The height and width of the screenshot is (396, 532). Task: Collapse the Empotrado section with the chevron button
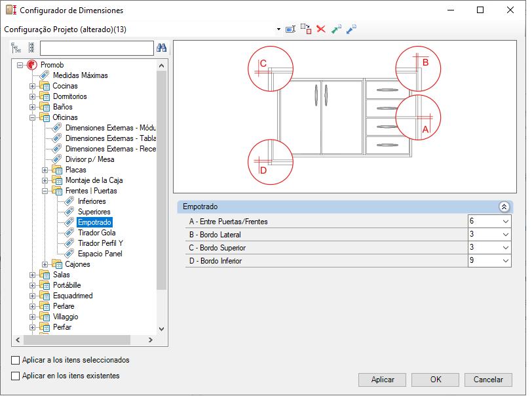(x=504, y=207)
